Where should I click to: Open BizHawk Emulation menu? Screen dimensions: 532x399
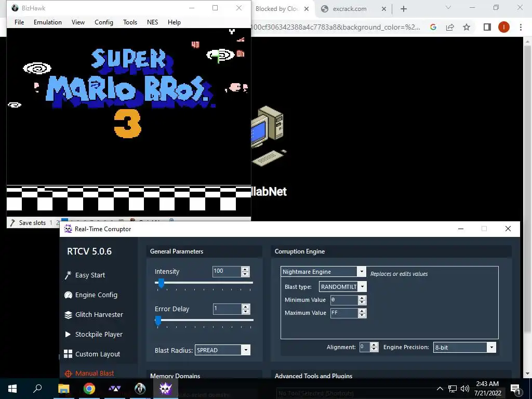coord(47,22)
